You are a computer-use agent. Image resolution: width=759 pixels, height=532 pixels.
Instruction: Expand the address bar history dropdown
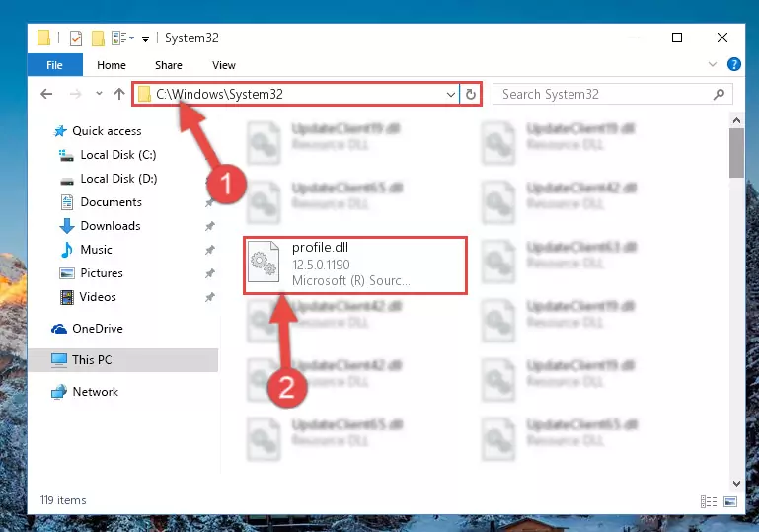pos(451,94)
